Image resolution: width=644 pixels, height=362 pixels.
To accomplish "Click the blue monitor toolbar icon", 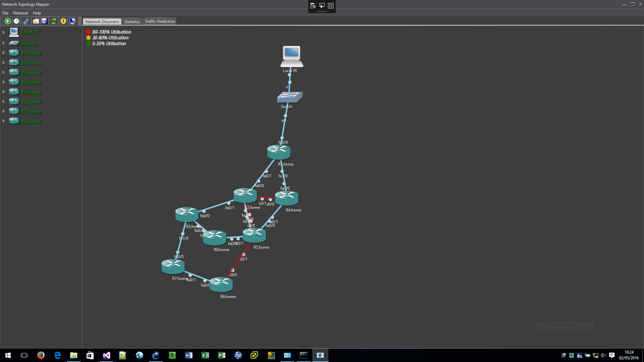I will (72, 21).
